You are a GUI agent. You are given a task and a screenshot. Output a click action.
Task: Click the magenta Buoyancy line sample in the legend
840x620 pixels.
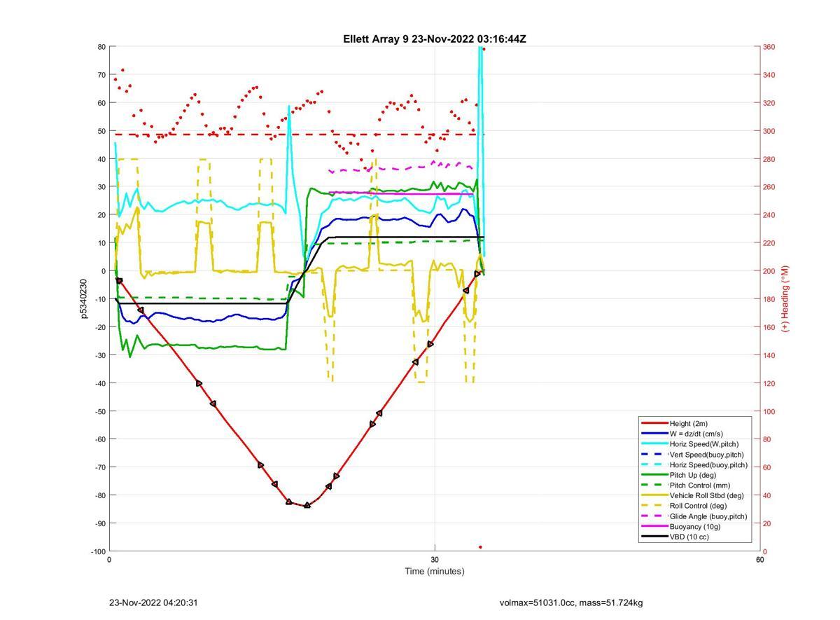pyautogui.click(x=654, y=527)
